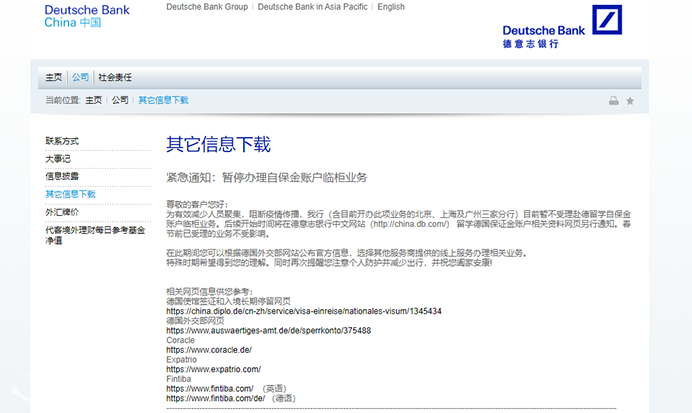692x413 pixels.
Task: Click the 德国使馆签证和入境长期停留网页 label
Action: pyautogui.click(x=228, y=301)
